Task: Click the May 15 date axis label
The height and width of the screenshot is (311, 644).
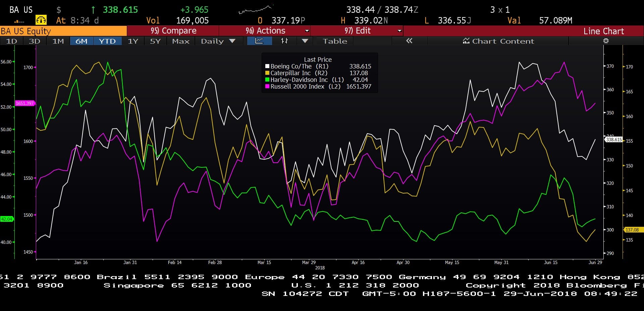Action: [x=452, y=262]
